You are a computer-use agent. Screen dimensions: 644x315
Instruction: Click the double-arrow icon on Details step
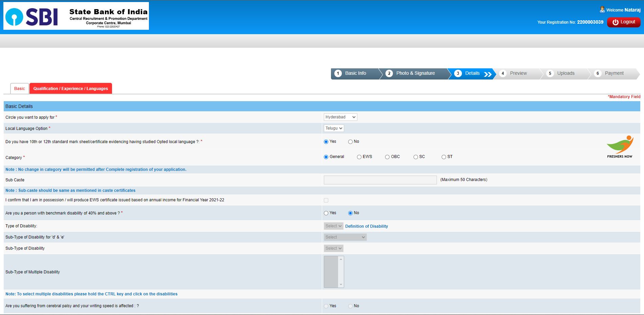(x=488, y=74)
